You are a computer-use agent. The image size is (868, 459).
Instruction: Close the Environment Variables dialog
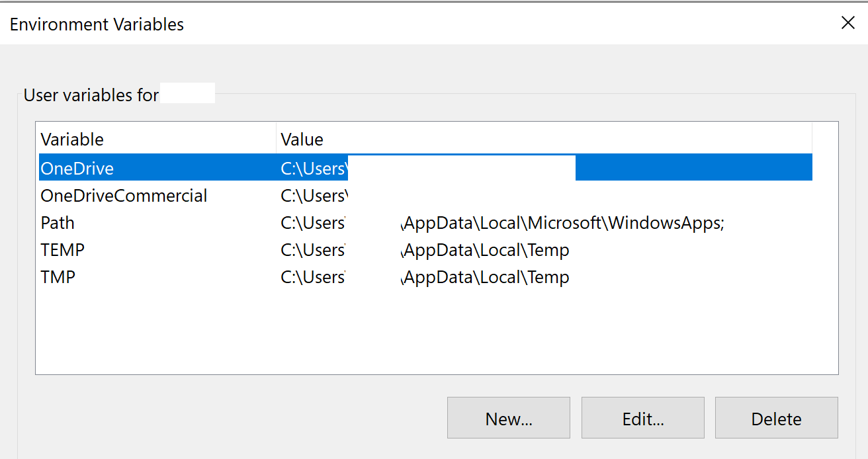(x=847, y=23)
